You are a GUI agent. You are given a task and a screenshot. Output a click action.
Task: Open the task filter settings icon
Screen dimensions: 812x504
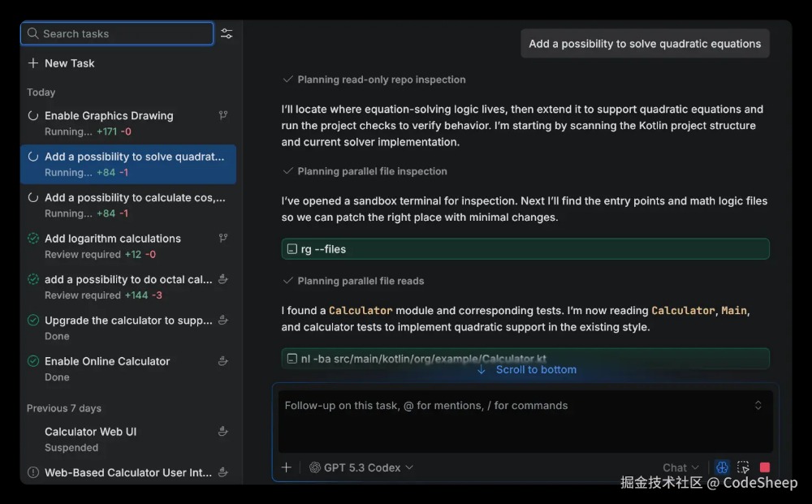click(x=227, y=33)
